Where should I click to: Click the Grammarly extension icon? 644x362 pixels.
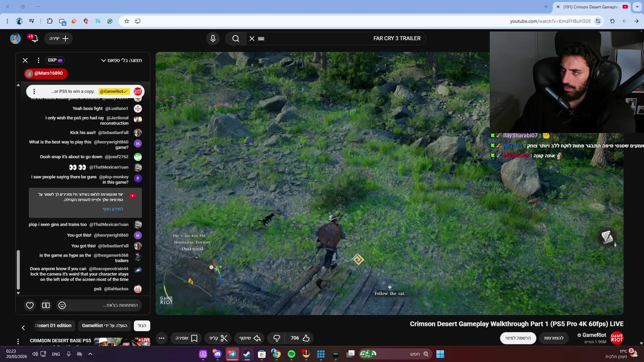coord(110,21)
